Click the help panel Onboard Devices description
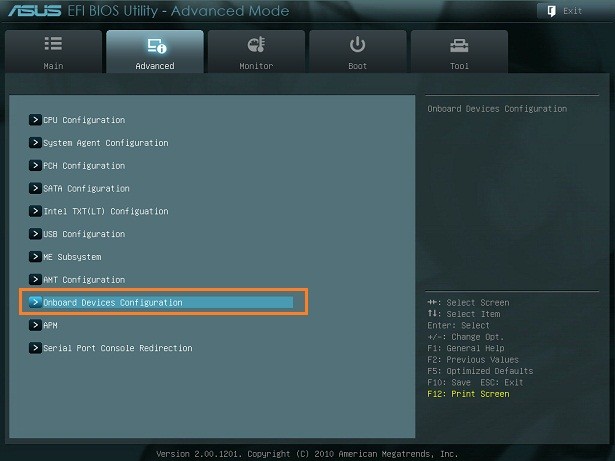 tap(497, 109)
